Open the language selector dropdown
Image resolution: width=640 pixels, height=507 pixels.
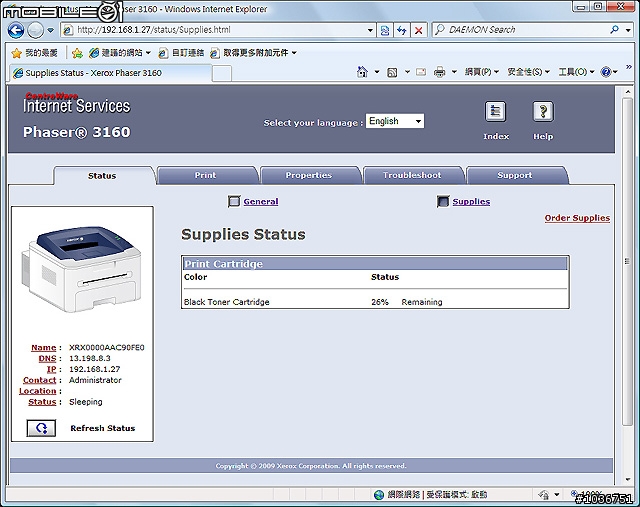click(x=395, y=121)
